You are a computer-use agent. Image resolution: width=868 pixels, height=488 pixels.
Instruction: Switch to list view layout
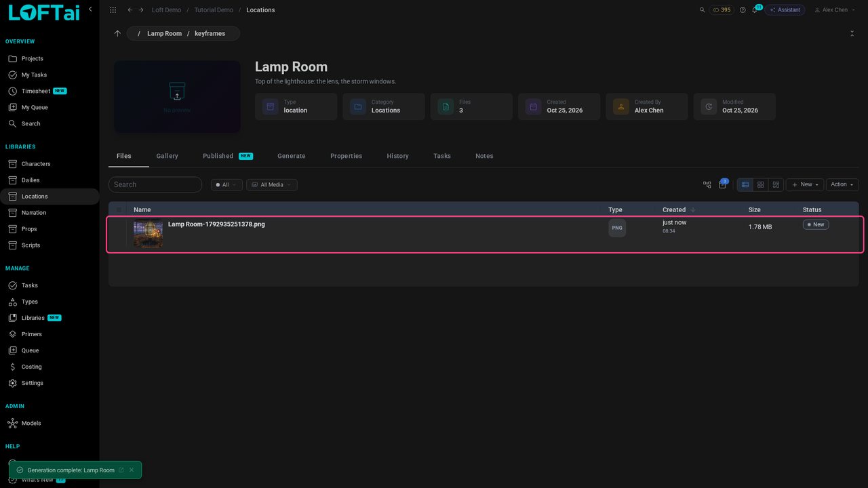[745, 184]
